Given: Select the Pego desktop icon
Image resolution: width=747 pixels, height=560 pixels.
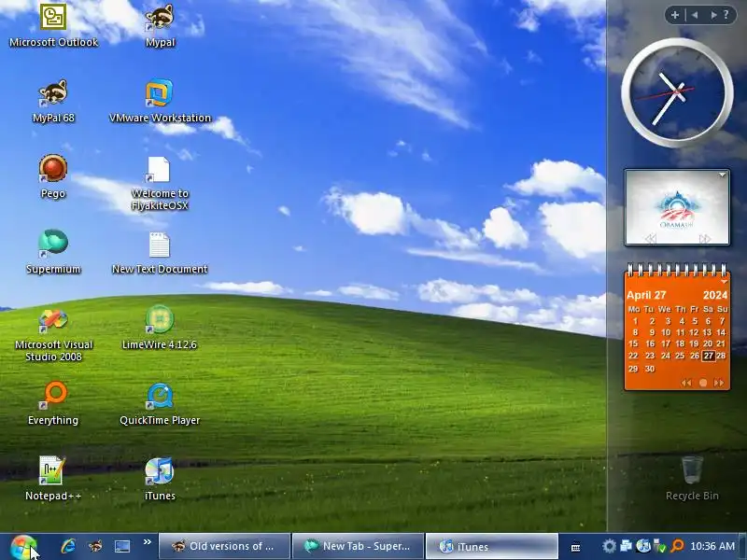Looking at the screenshot, I should pos(53,176).
